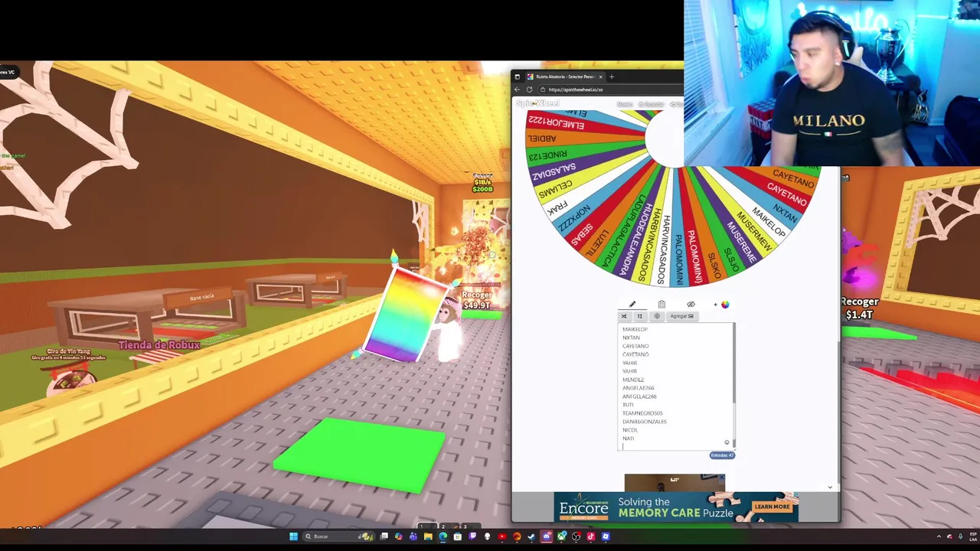Viewport: 980px width, 551px height.
Task: Close the Ruleta Aleatoria browser tab
Action: [x=600, y=77]
